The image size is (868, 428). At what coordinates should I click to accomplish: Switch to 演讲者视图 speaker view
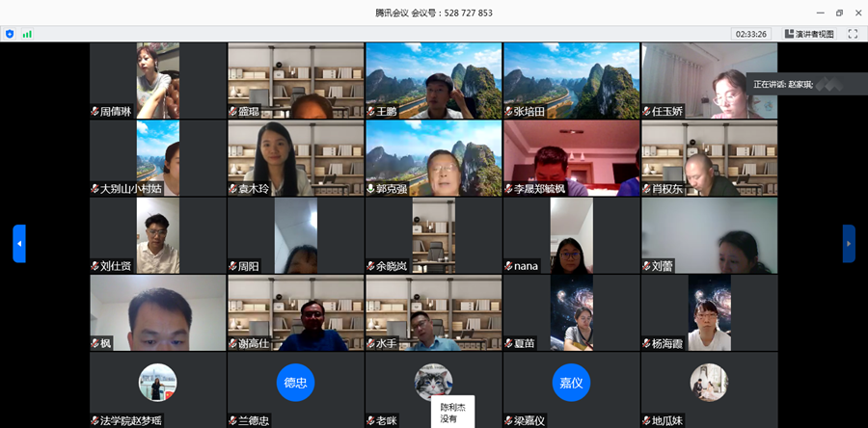coord(806,34)
